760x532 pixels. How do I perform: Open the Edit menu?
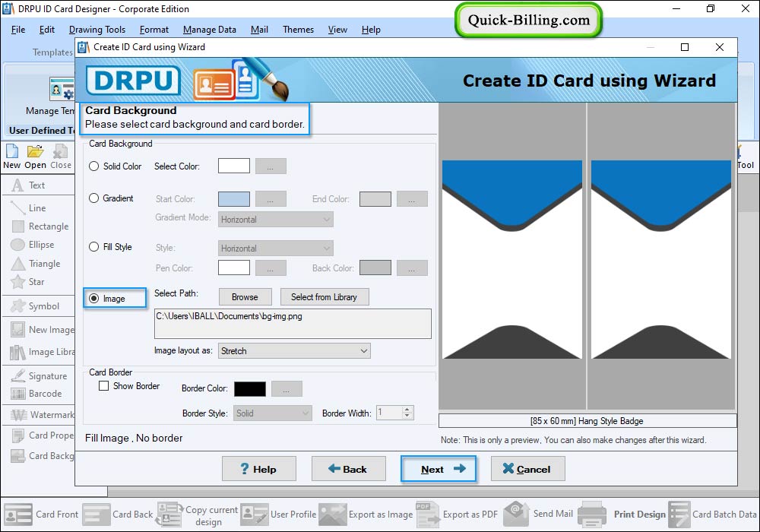(46, 30)
